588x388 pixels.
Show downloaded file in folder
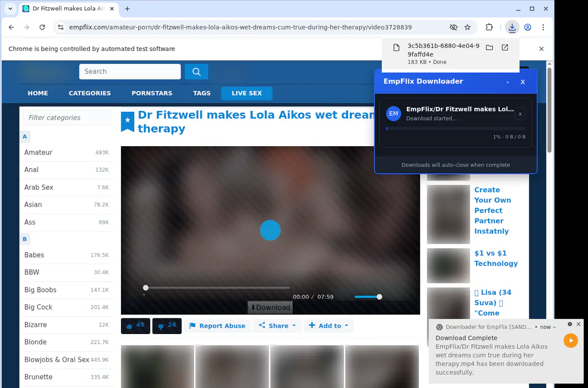pos(489,48)
